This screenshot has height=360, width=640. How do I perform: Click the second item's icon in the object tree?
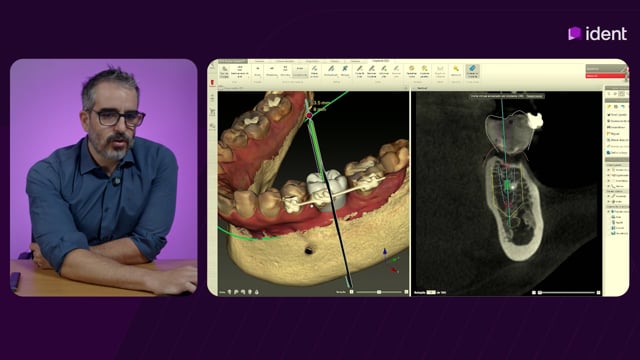pos(614,175)
